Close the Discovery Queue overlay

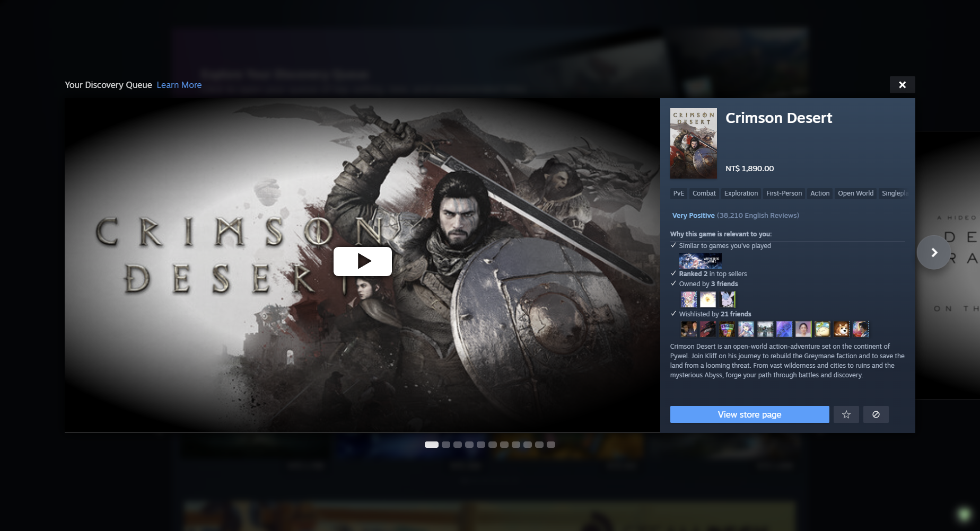[x=902, y=85]
